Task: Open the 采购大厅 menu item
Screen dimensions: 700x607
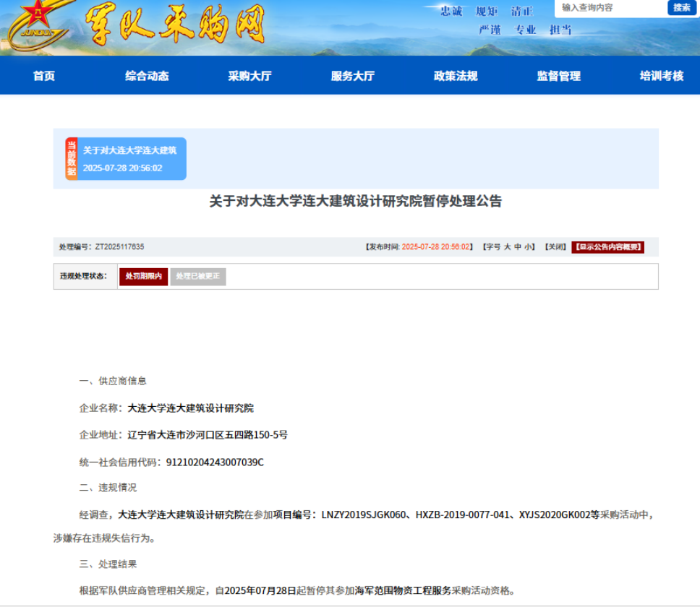Action: click(250, 76)
